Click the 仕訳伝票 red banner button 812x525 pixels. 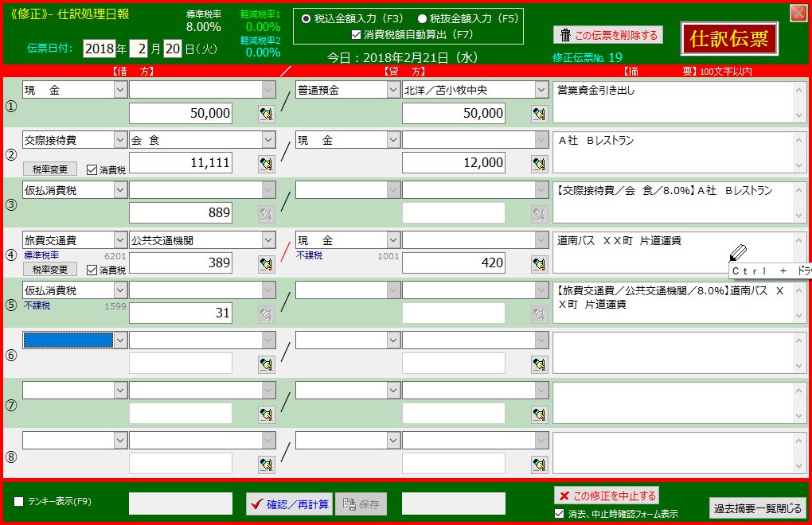click(x=728, y=39)
